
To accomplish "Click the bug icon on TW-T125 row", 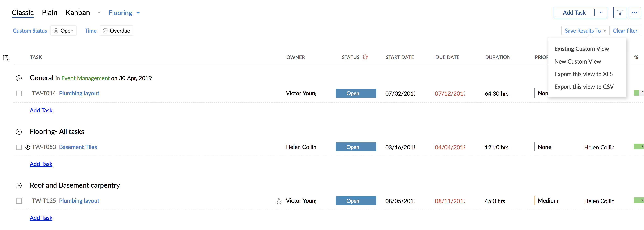I will (x=279, y=201).
